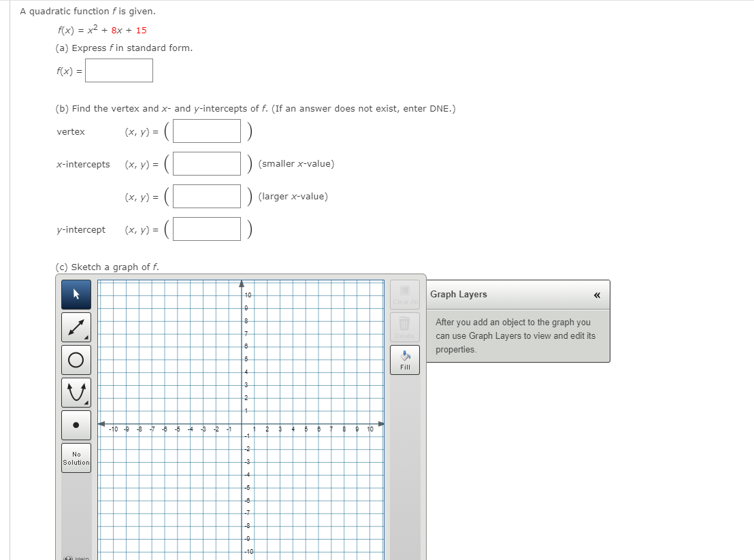Activate the Fill tool
Screen dimensions: 754x560
[404, 359]
